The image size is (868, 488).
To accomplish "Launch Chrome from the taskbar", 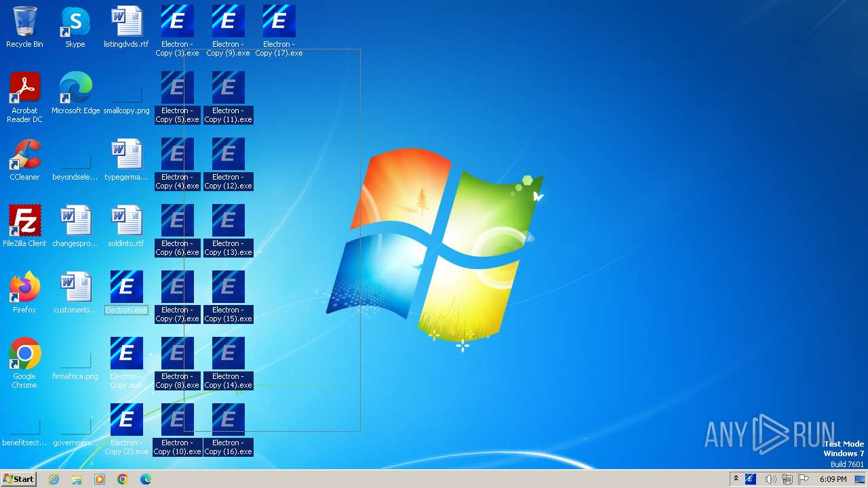I will (x=123, y=479).
